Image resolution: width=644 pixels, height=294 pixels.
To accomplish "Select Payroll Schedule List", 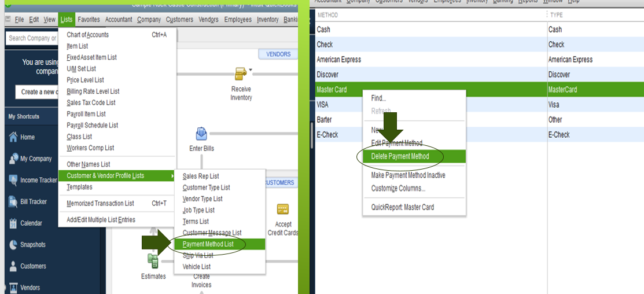I will pos(117,125).
